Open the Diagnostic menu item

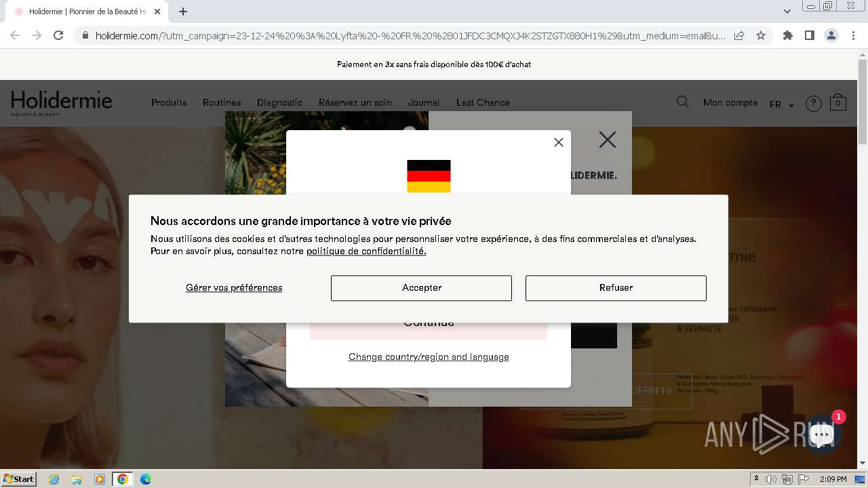pos(279,102)
